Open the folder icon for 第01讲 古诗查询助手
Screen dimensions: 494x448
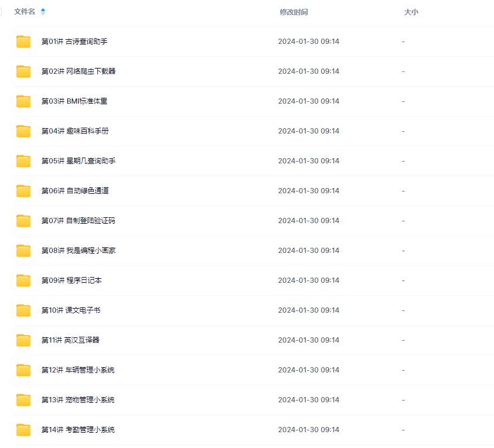(x=22, y=41)
